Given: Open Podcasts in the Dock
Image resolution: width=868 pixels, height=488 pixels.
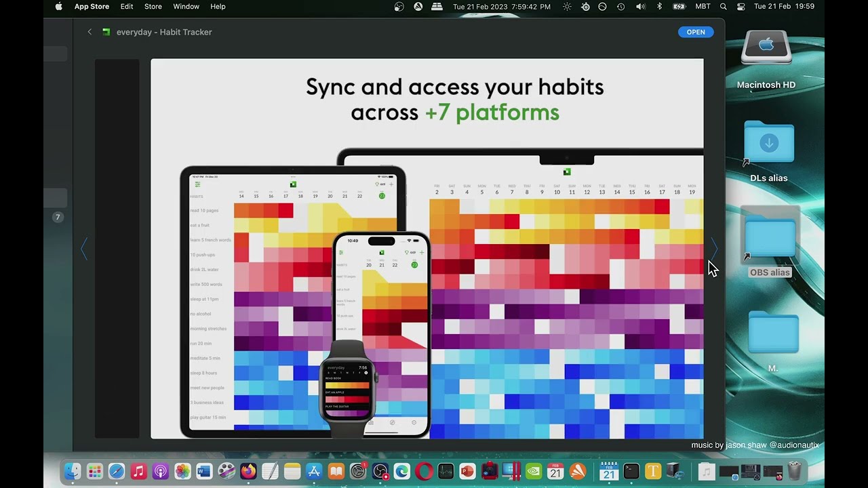Looking at the screenshot, I should (x=161, y=471).
